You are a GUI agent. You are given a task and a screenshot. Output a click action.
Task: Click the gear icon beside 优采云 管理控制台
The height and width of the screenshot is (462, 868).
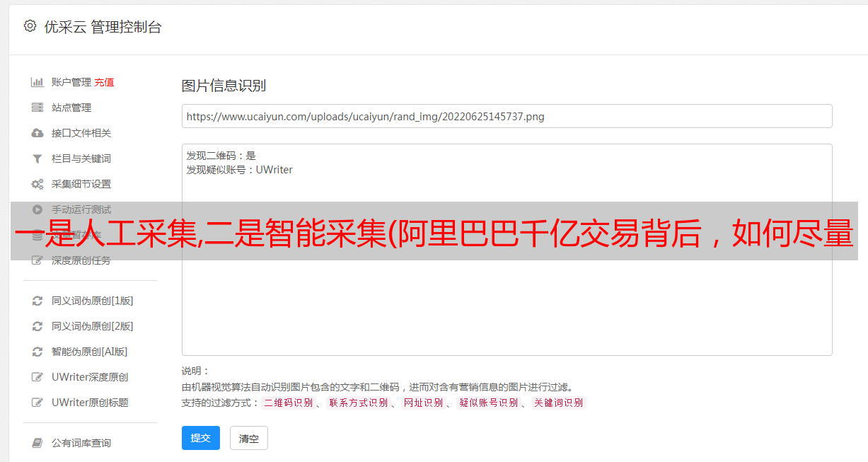pyautogui.click(x=30, y=26)
